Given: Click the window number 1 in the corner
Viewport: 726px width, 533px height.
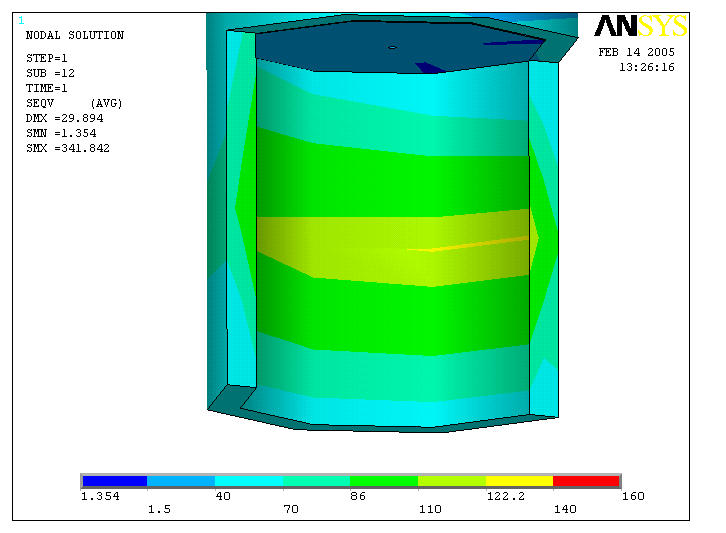Looking at the screenshot, I should click(21, 20).
